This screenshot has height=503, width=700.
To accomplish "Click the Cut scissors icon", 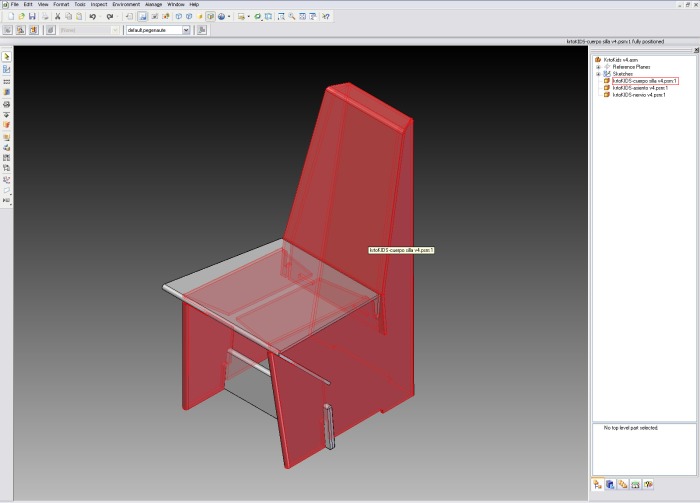I will 56,17.
